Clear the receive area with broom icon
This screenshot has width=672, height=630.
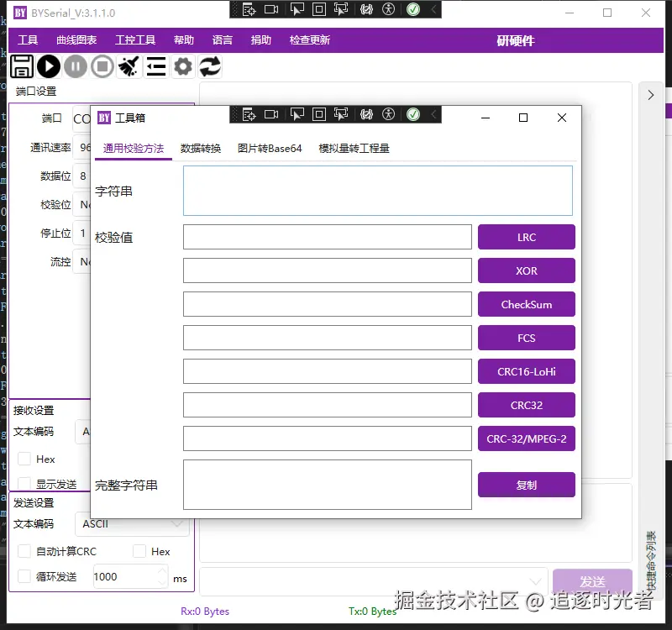tap(129, 67)
